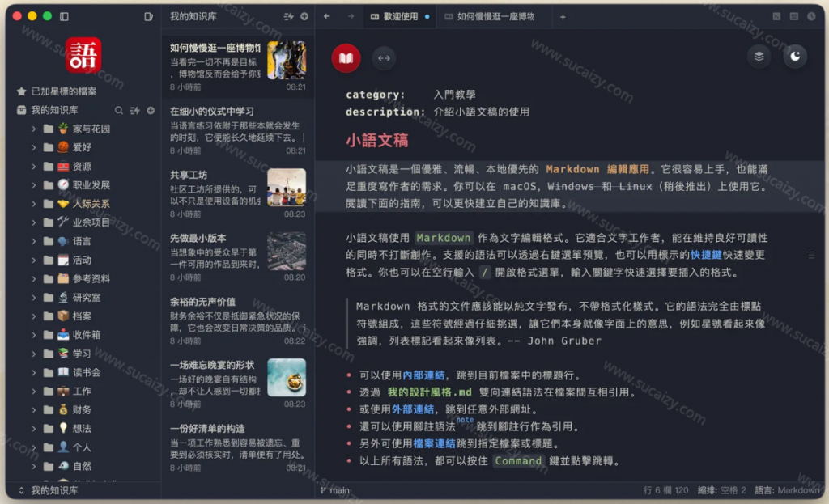Toggle editor width with the ↔ button
The image size is (829, 504).
click(x=384, y=58)
